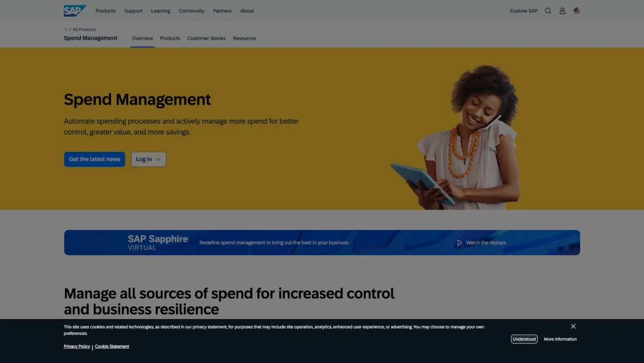This screenshot has width=644, height=363.
Task: Click the 'Manage all sources of spend' heading
Action: coord(229,301)
